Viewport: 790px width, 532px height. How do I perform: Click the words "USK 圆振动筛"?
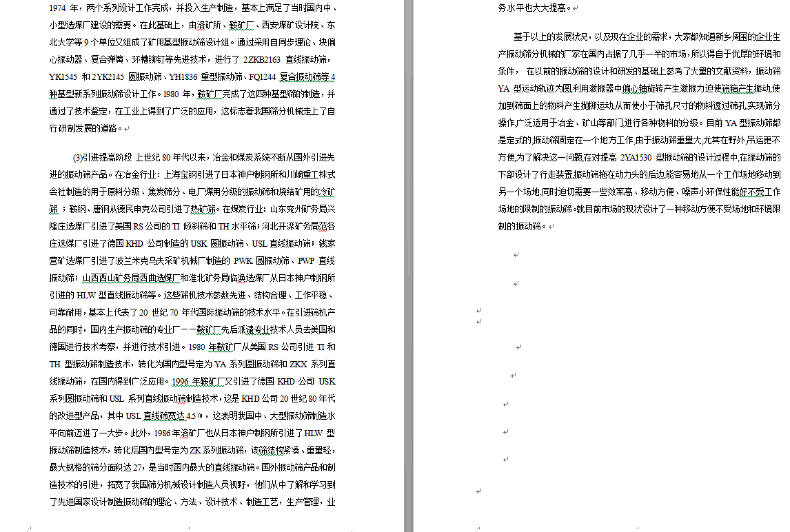217,244
